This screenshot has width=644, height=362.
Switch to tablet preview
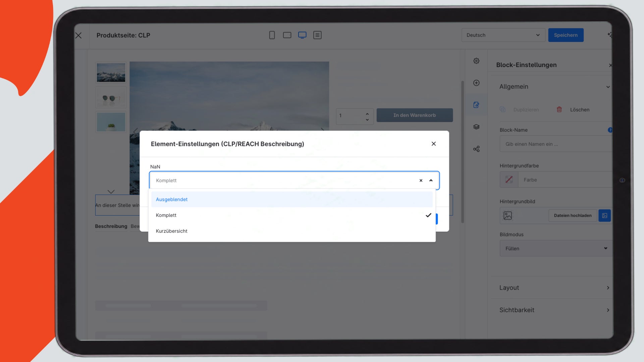tap(287, 35)
